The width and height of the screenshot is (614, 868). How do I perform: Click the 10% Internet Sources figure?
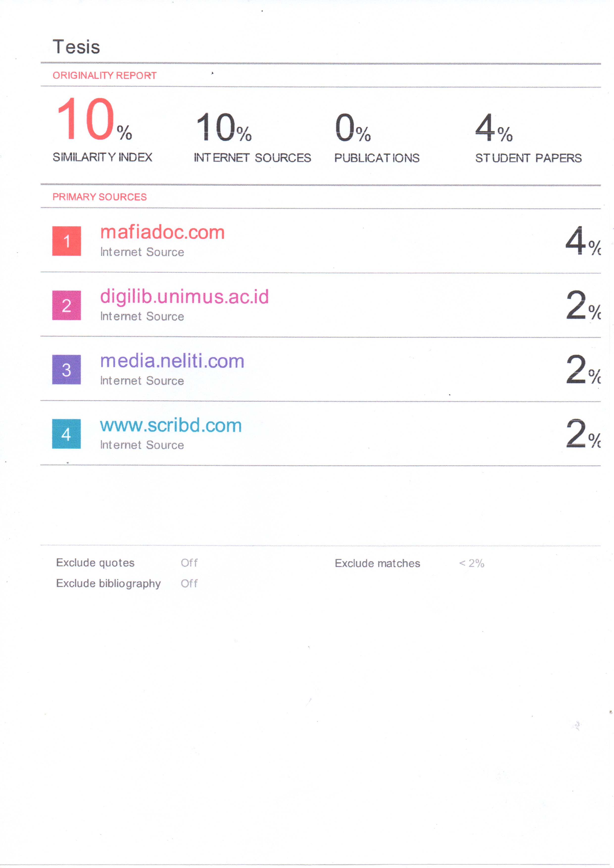click(x=223, y=128)
